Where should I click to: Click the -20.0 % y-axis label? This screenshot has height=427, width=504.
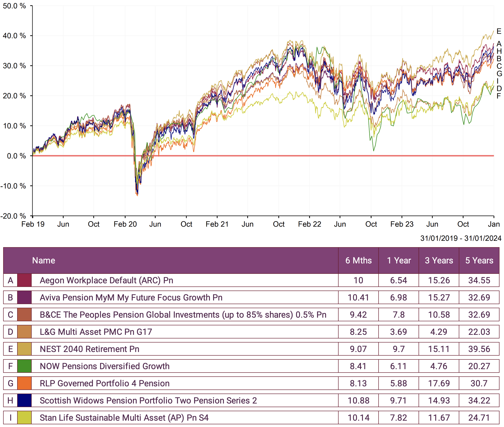pyautogui.click(x=13, y=216)
